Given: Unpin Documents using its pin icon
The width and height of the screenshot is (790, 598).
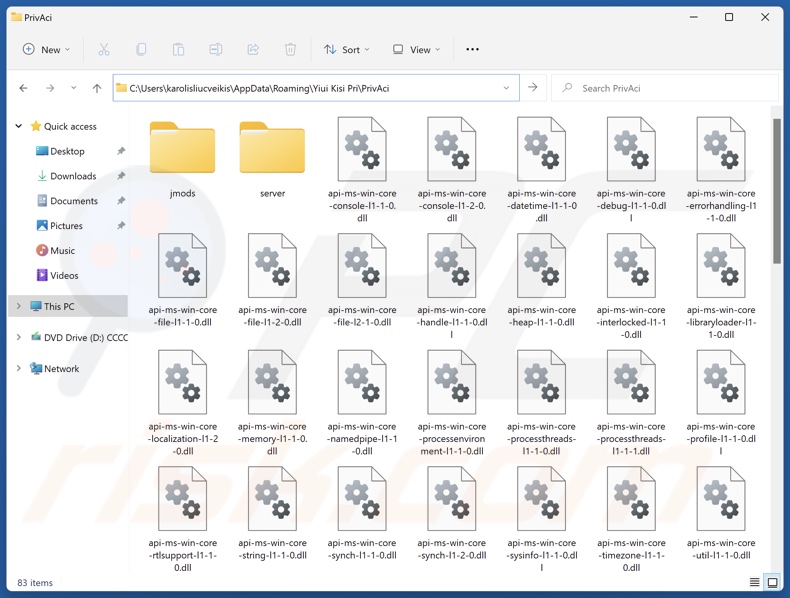Looking at the screenshot, I should coord(121,201).
